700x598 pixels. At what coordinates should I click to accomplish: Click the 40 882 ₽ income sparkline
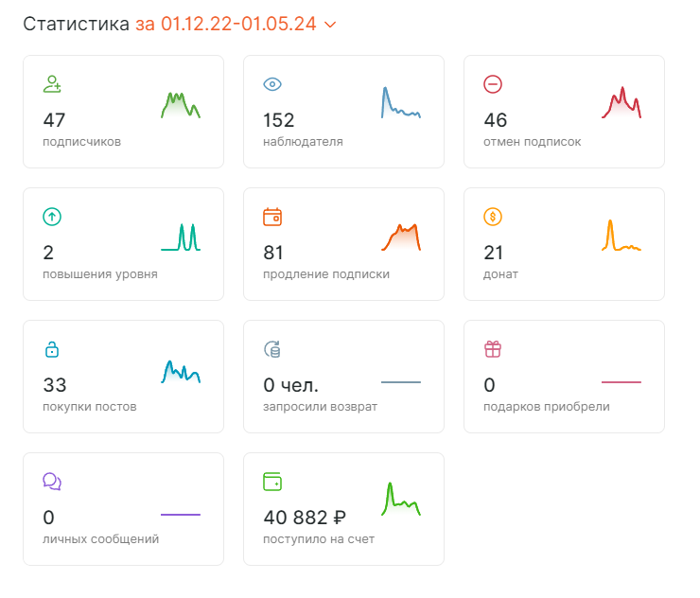(x=401, y=500)
